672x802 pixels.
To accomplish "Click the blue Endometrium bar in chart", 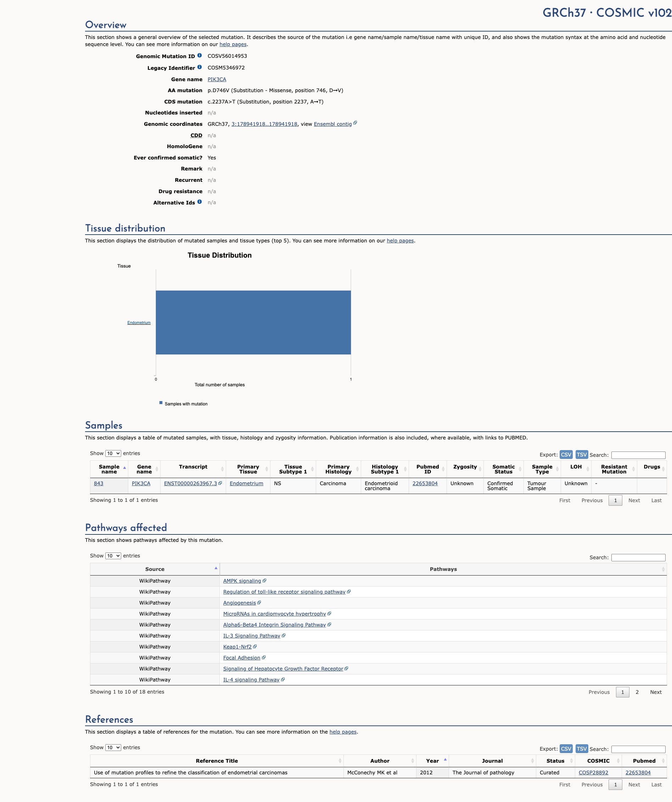I will (x=253, y=323).
